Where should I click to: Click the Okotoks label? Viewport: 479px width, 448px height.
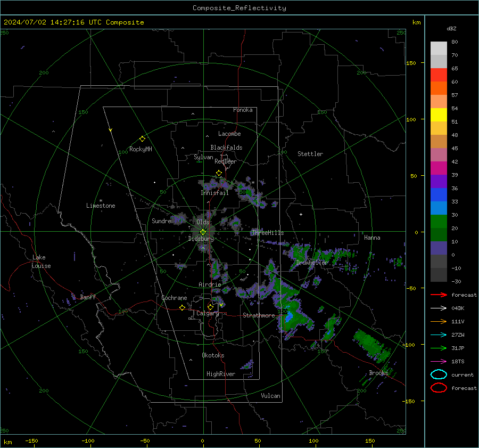(x=213, y=355)
